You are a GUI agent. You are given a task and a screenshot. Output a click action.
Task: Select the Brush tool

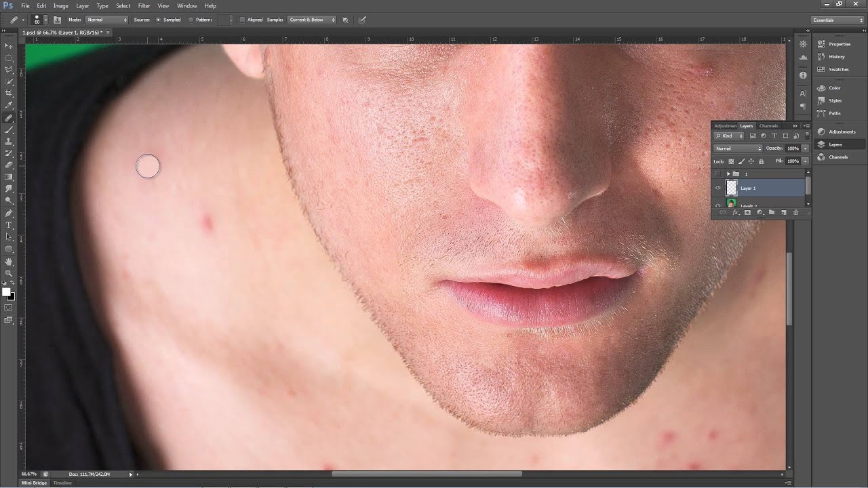[x=9, y=129]
